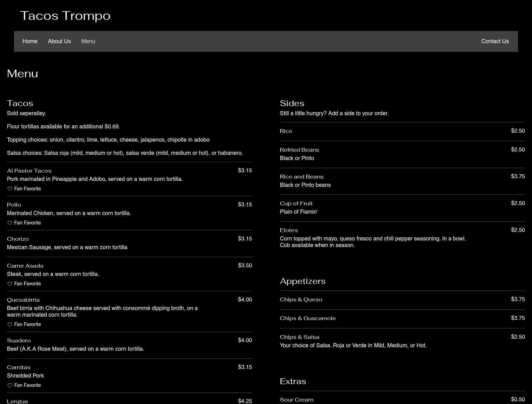Click the Rice and Beans side

tap(302, 177)
